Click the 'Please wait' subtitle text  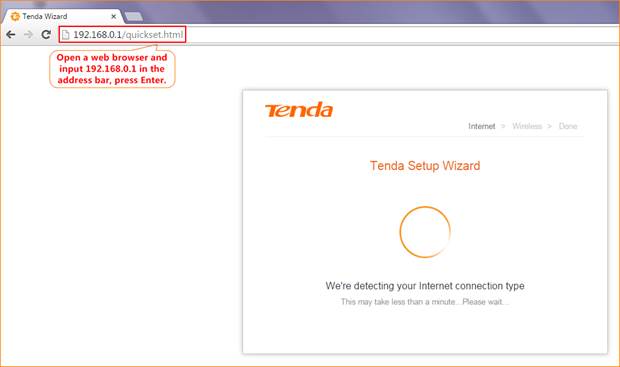pos(486,302)
